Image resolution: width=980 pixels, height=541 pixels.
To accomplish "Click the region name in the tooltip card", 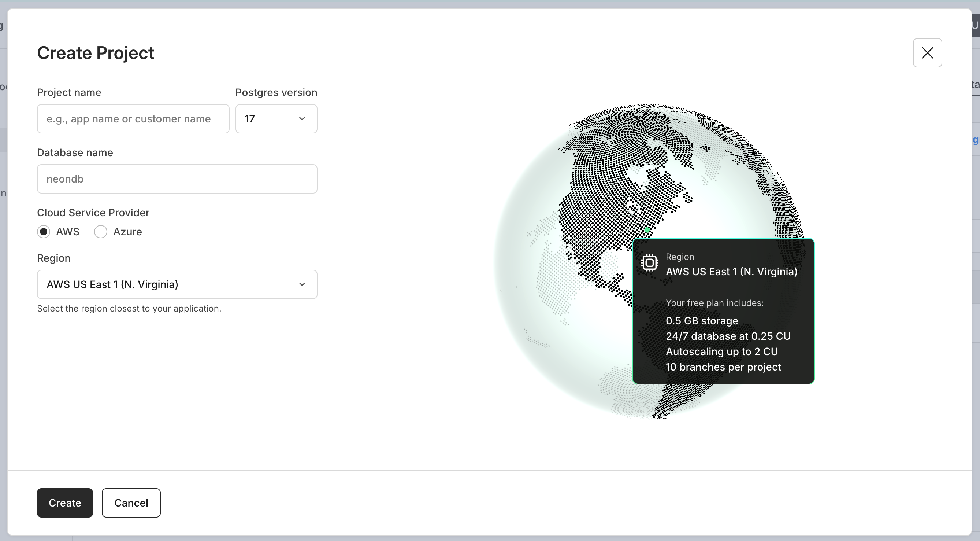I will (x=731, y=272).
